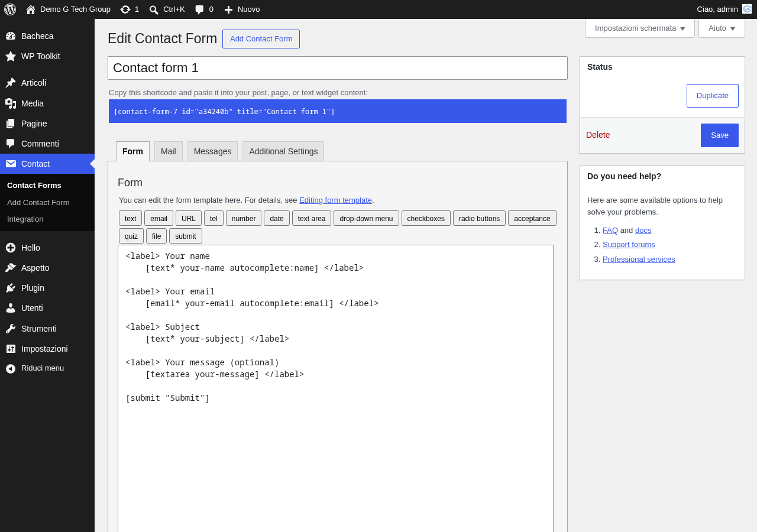Click the Strumenti wrench icon
The height and width of the screenshot is (532, 757).
coord(11,329)
